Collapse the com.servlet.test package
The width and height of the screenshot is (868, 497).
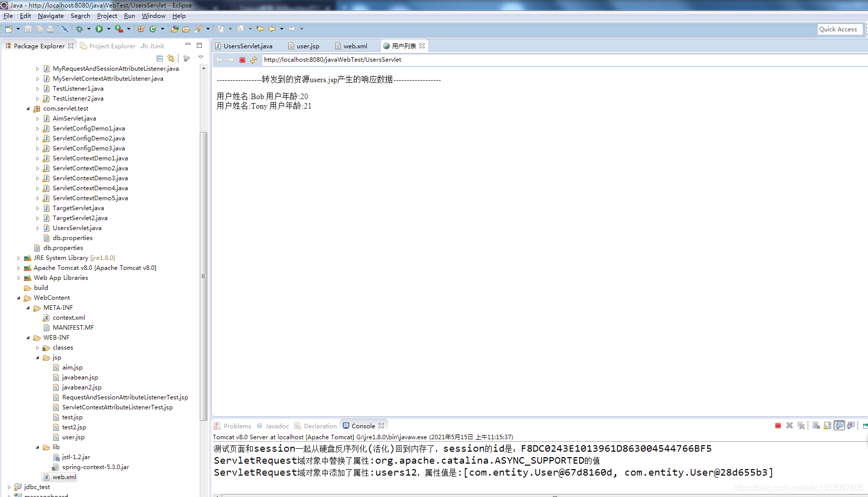(28, 108)
